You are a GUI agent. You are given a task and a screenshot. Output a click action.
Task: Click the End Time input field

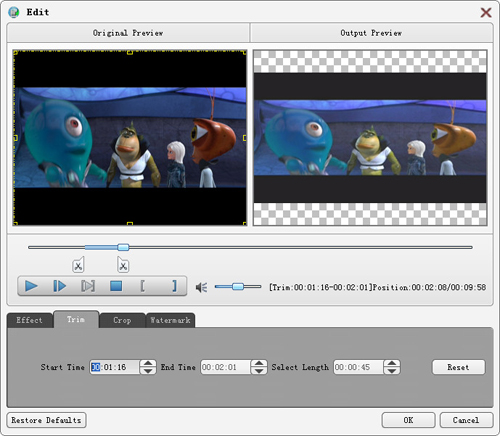pos(225,367)
